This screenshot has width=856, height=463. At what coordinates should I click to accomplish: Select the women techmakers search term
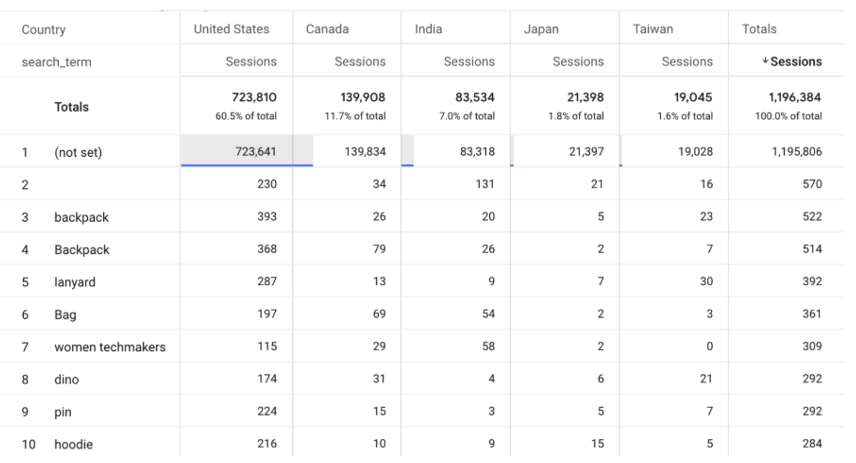coord(110,347)
